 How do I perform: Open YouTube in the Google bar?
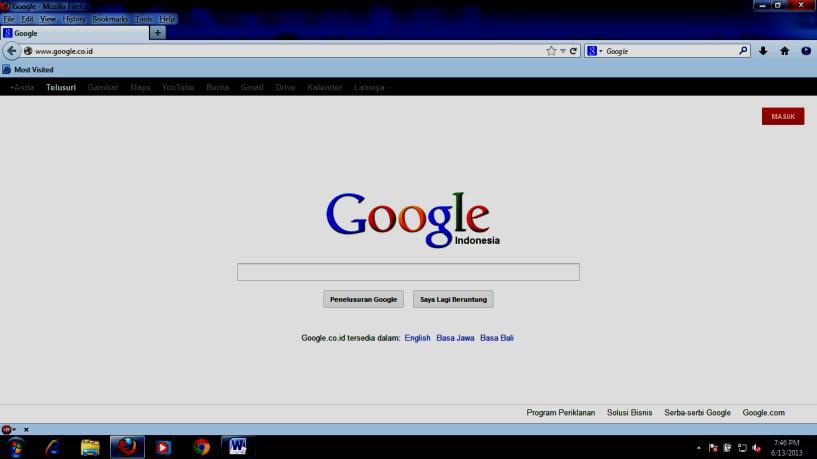[x=178, y=88]
